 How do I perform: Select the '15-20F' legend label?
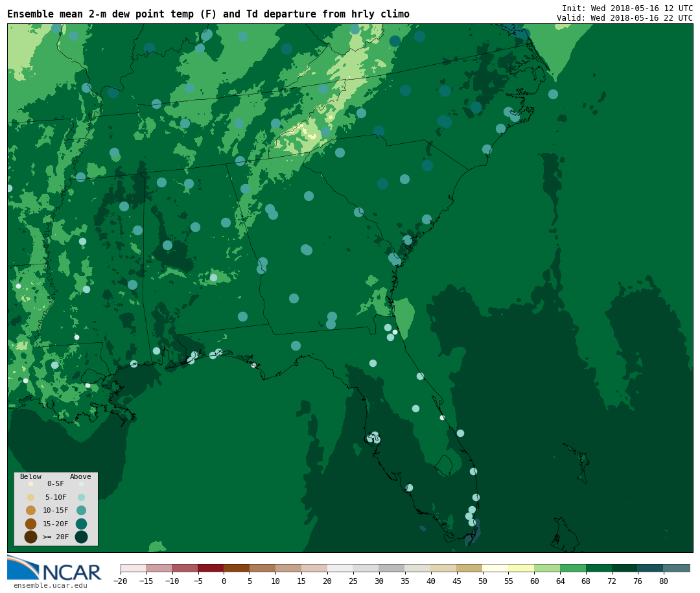coord(56,524)
